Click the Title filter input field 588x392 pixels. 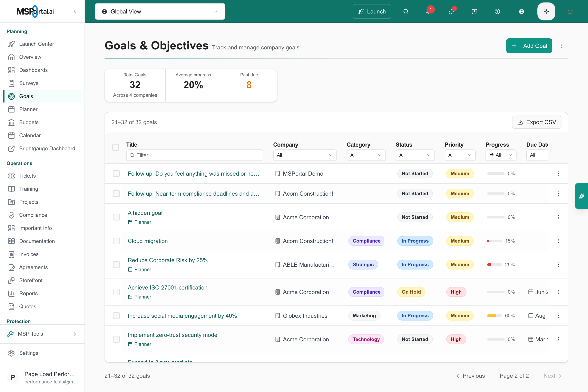coord(195,155)
